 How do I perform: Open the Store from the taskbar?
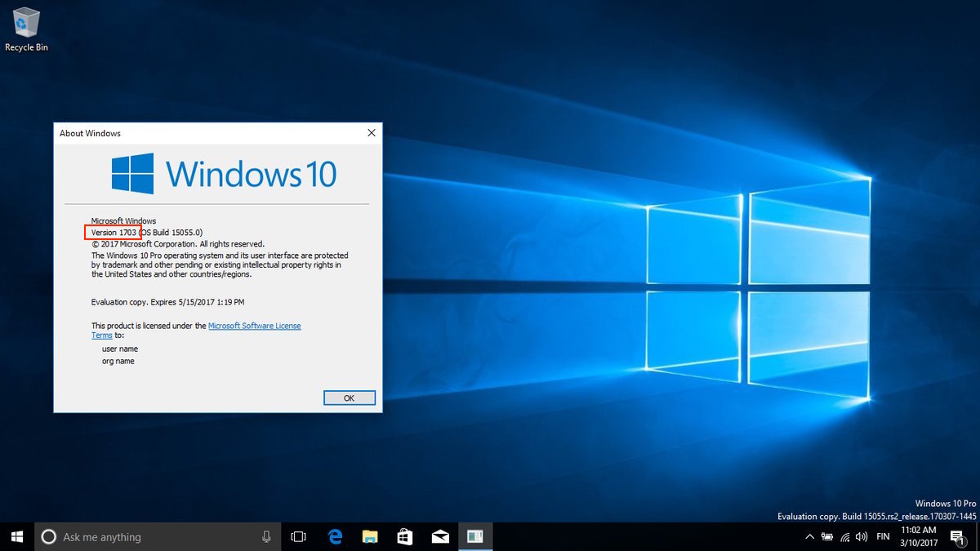tap(405, 536)
